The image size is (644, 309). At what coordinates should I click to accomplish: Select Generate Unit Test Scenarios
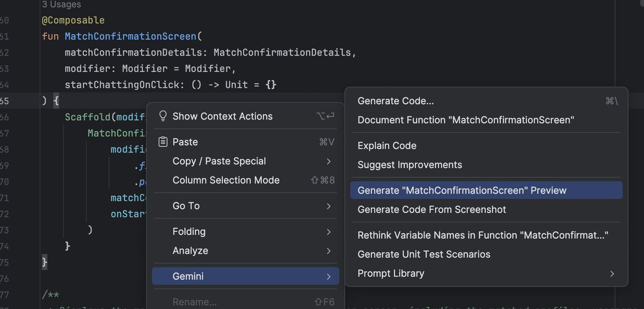(x=424, y=254)
